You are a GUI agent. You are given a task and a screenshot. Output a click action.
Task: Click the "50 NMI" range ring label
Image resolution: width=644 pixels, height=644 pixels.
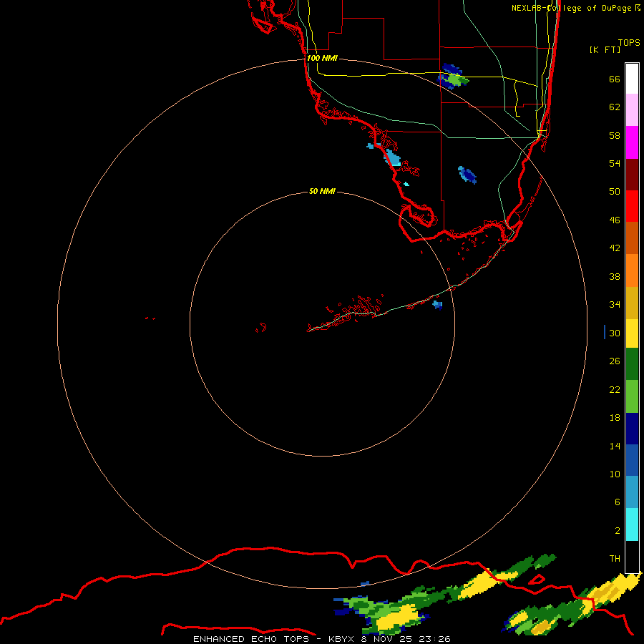click(322, 191)
